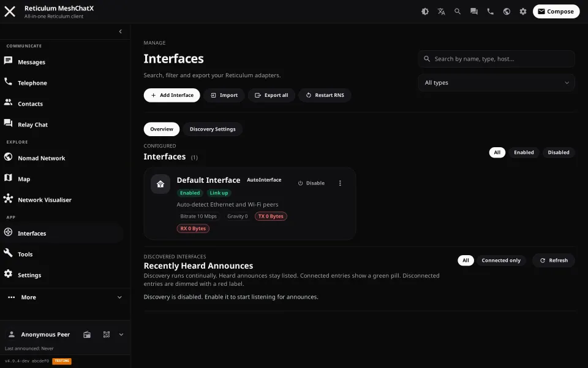Select All filter for discovered interfaces
The width and height of the screenshot is (588, 368).
click(466, 260)
